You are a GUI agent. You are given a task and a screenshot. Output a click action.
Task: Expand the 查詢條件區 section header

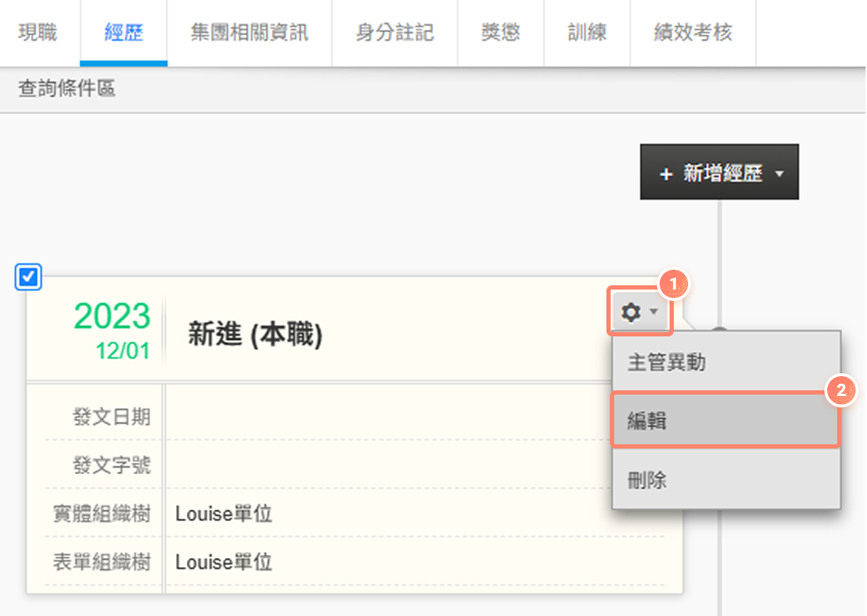(x=67, y=89)
